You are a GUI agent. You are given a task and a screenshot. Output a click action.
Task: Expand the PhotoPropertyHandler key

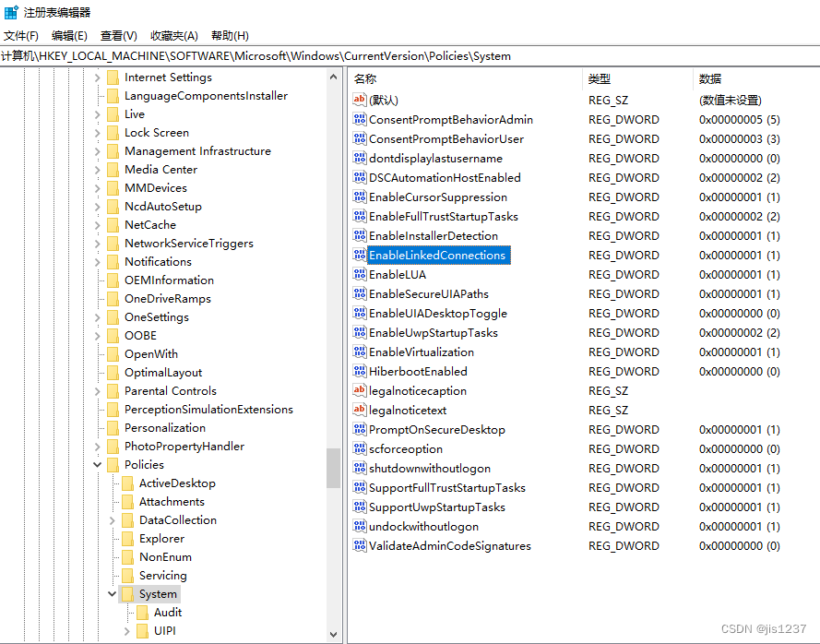point(97,447)
